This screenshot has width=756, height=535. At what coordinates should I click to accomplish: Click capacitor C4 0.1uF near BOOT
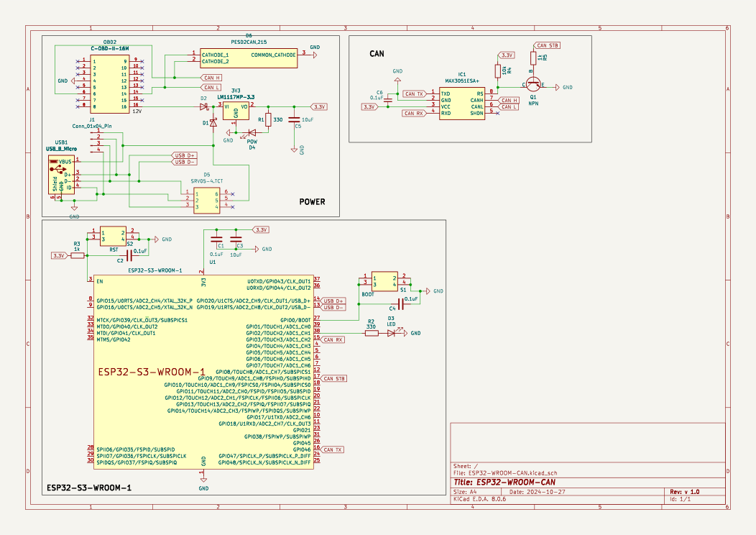(400, 304)
